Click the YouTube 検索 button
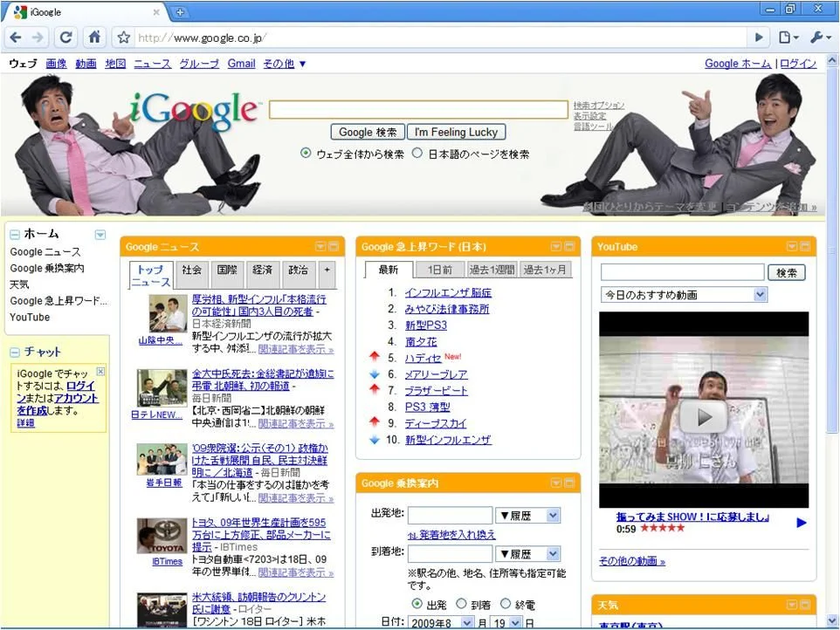 787,272
